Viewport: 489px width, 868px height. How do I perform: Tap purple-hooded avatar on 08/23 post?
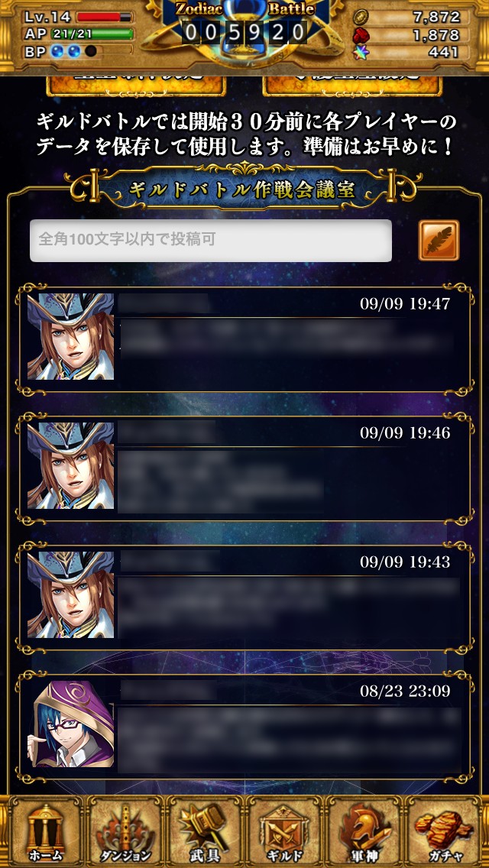click(x=71, y=724)
